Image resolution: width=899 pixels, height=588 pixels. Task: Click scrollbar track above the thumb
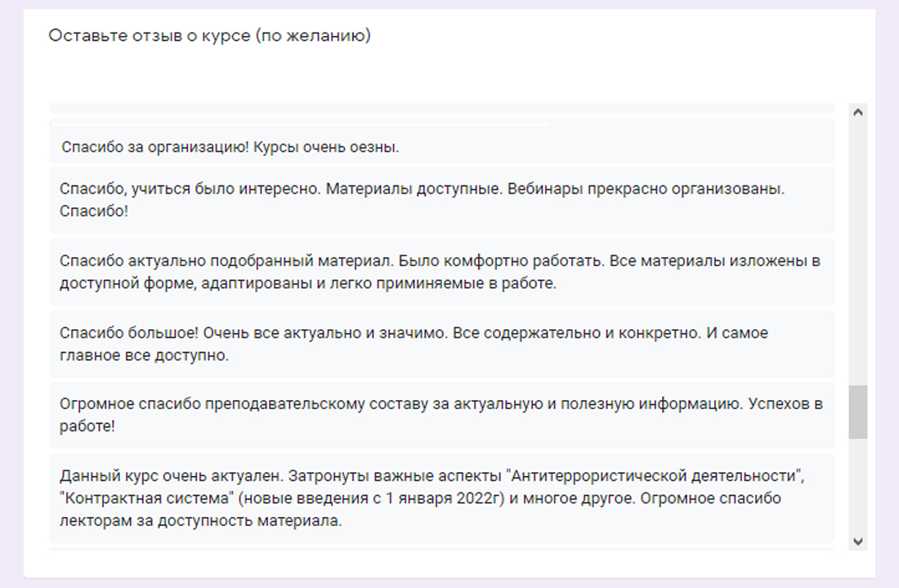[857, 245]
